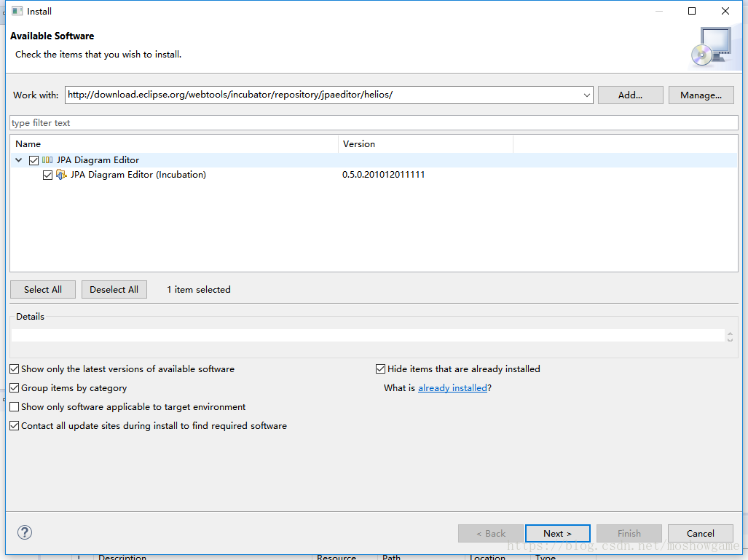Click Select All button

click(x=43, y=290)
